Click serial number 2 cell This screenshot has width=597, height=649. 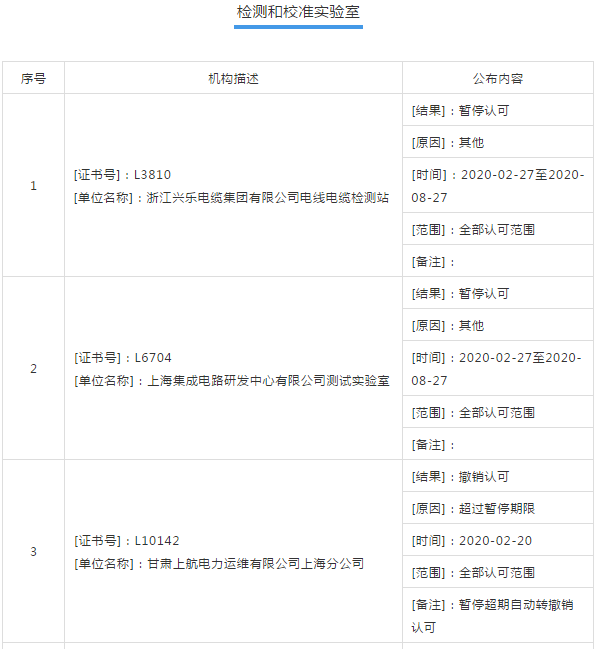(34, 368)
